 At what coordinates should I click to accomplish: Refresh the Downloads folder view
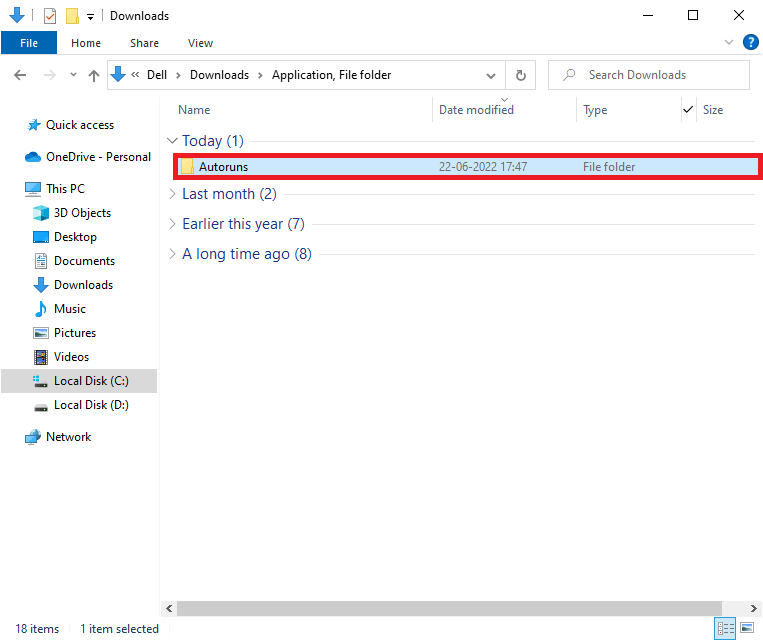click(x=521, y=75)
